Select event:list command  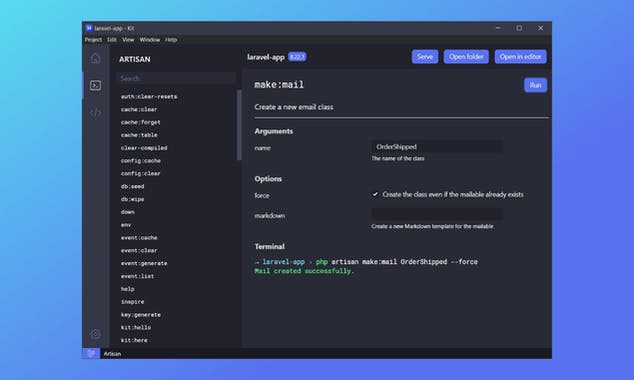137,276
